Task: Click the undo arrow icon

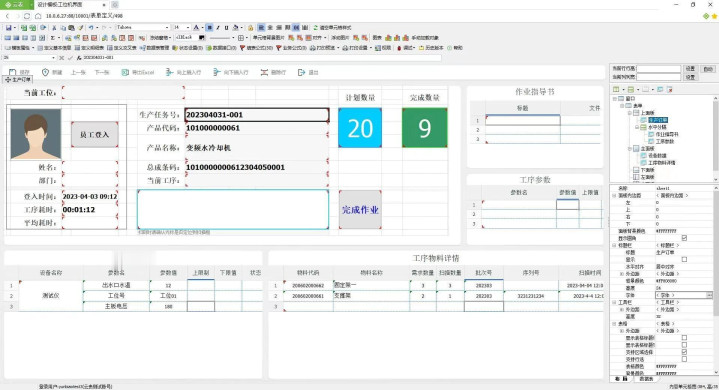Action: tap(91, 27)
